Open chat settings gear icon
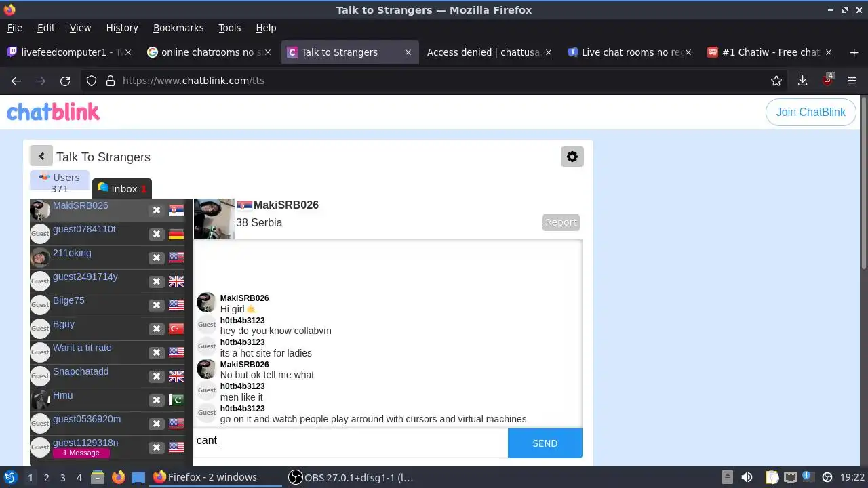Screen dimensions: 868x488 (572, 157)
